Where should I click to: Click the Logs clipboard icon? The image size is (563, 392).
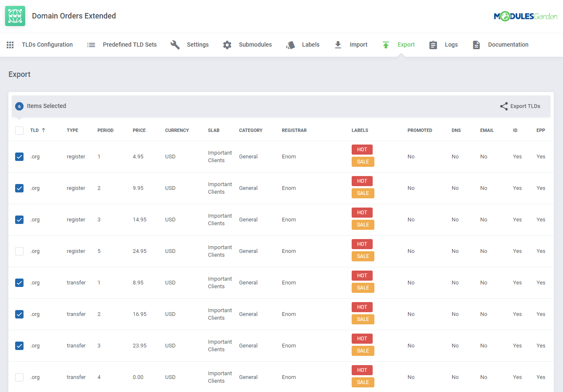(433, 45)
